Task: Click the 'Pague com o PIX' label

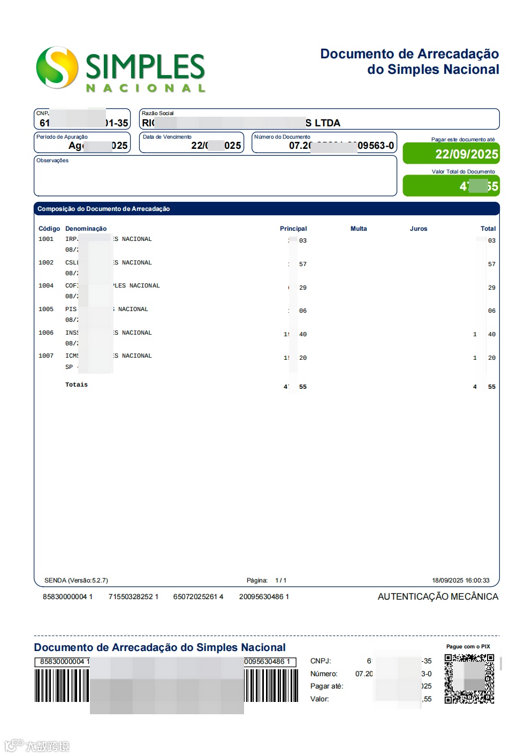Action: coord(468,647)
